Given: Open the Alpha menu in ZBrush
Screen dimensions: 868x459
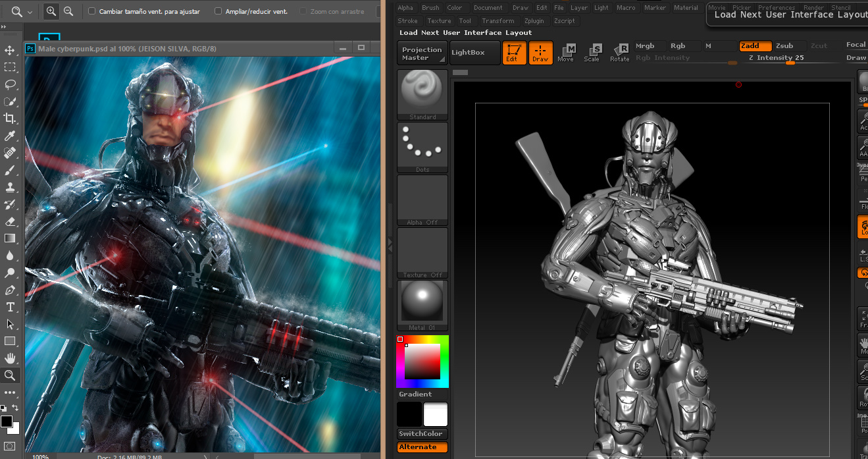Looking at the screenshot, I should pyautogui.click(x=405, y=8).
